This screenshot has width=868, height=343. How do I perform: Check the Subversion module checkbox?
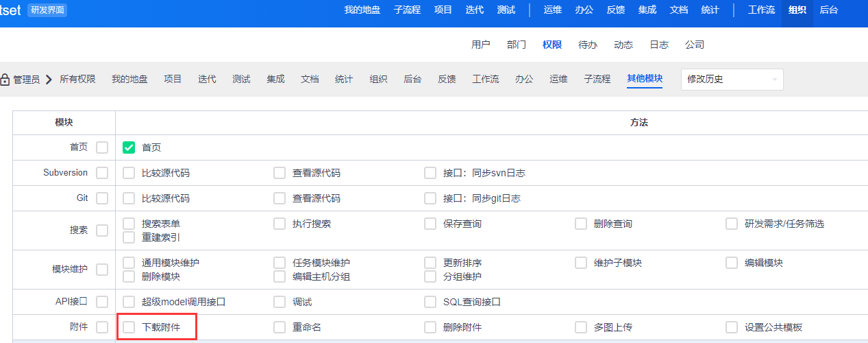tap(102, 173)
